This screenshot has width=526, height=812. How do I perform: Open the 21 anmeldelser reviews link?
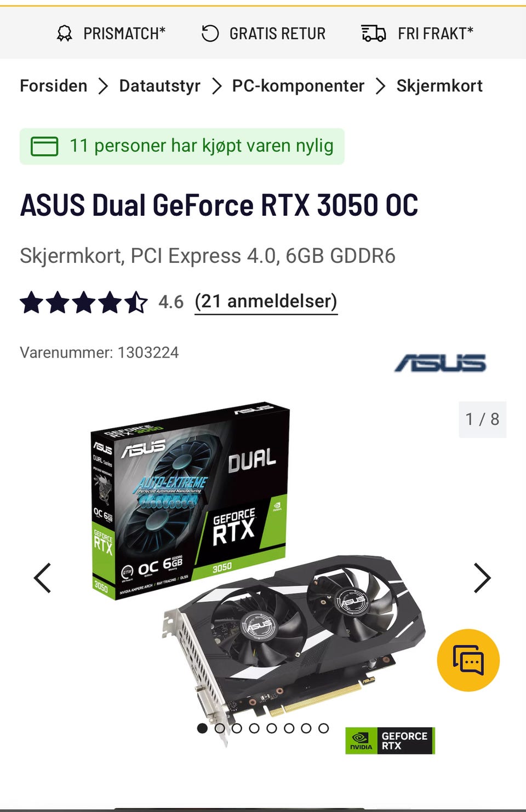click(266, 302)
